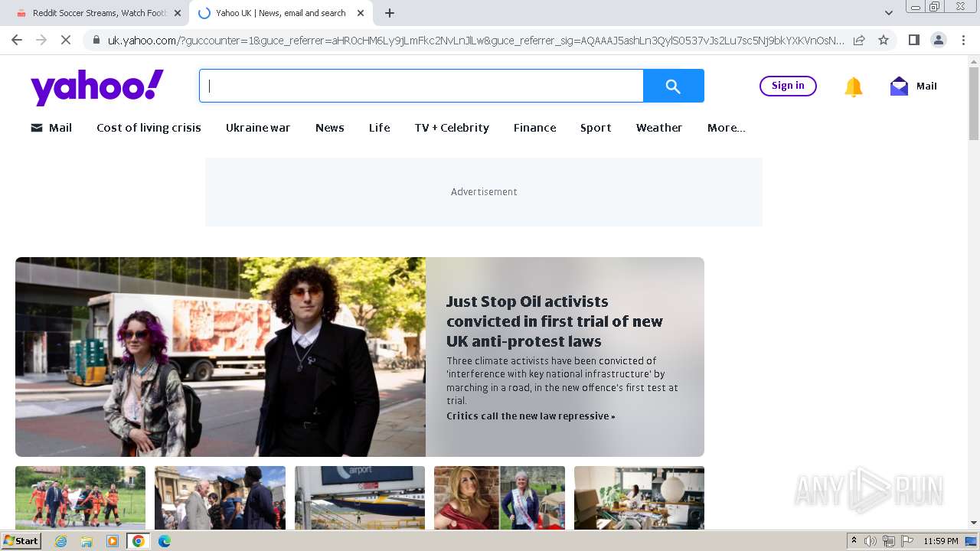
Task: Go to the Finance section
Action: click(535, 128)
